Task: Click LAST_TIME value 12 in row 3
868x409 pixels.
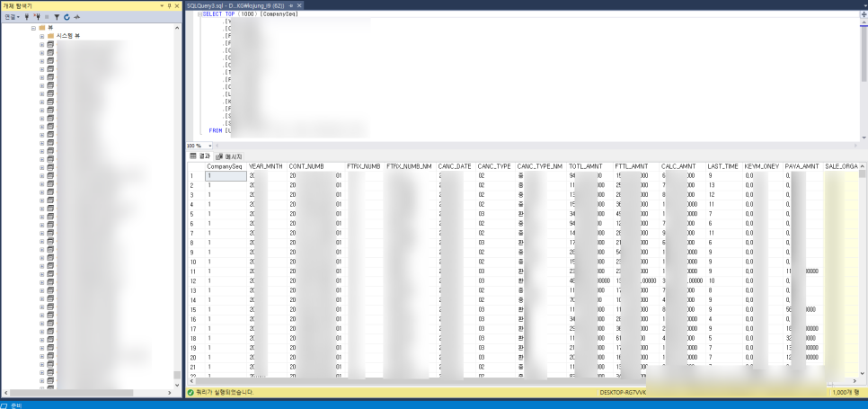Action: tap(724, 195)
